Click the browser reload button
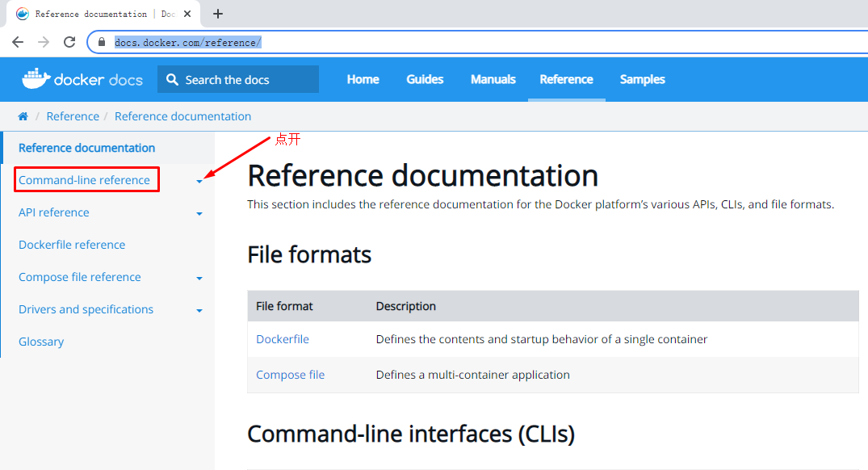The image size is (868, 470). pos(69,42)
